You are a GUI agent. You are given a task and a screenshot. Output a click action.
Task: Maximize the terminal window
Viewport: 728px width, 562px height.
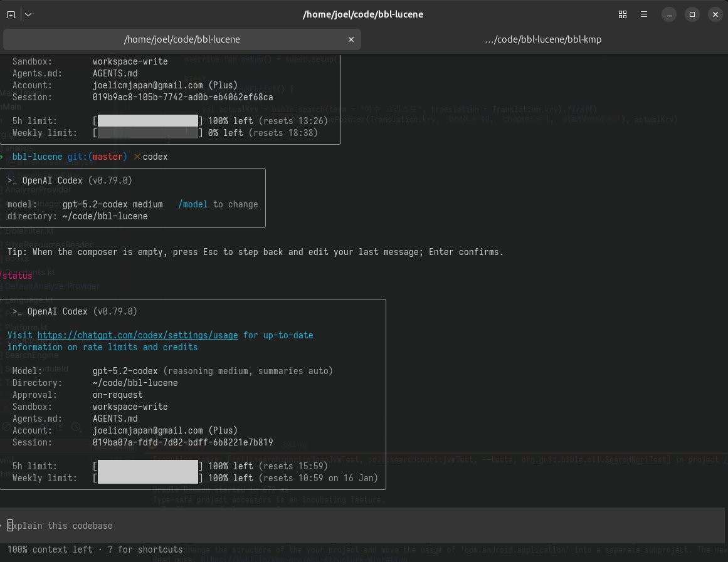coord(692,14)
